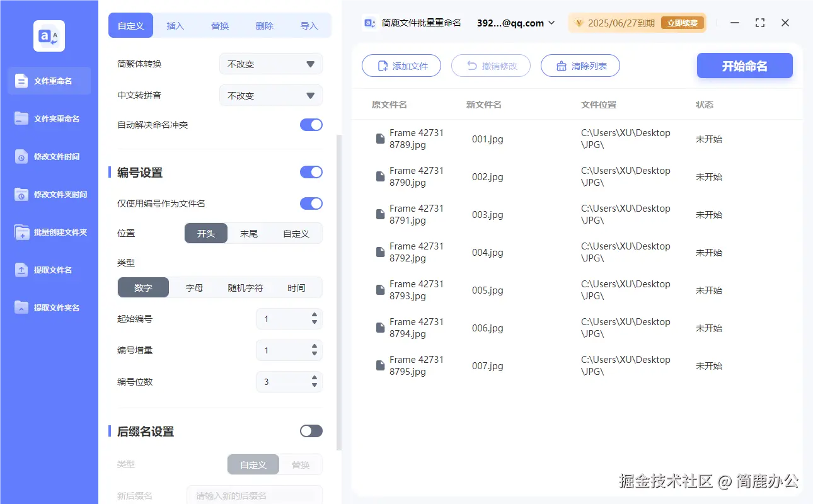The image size is (813, 504).
Task: Select 数字 numbering type
Action: click(143, 287)
